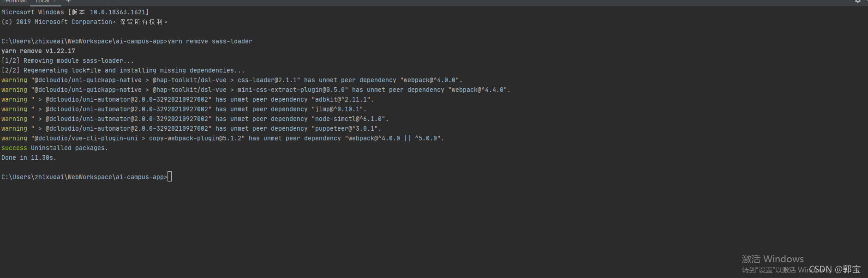868x278 pixels.
Task: Click the jimp peer dependency warning
Action: point(184,109)
